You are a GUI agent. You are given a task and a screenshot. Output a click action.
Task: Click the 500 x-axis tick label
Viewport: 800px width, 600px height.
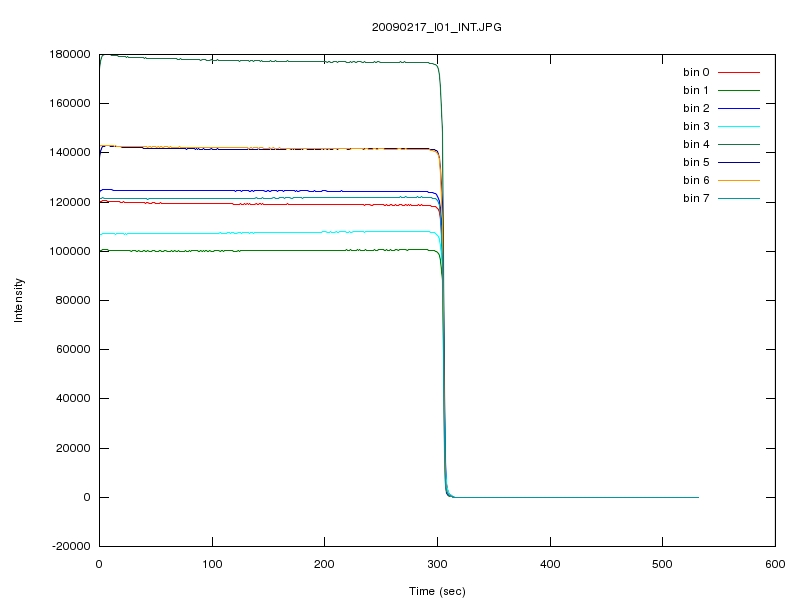pos(662,564)
